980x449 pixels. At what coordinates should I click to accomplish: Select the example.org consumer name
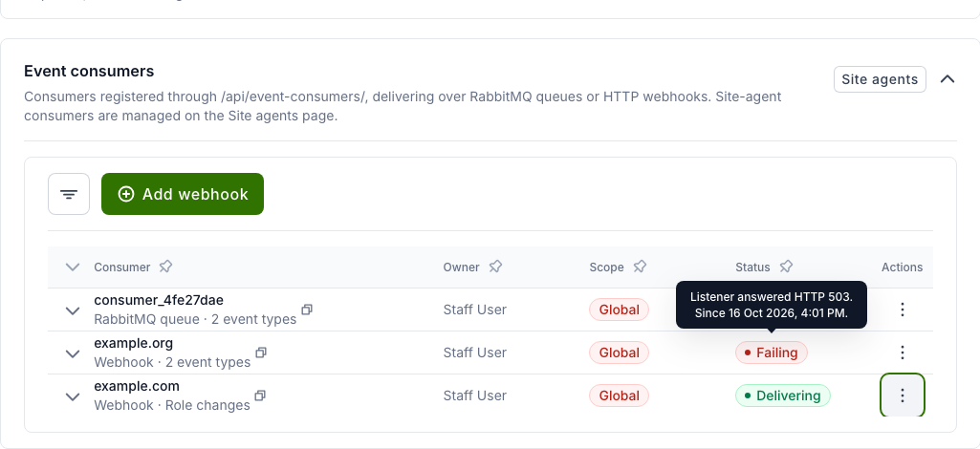tap(134, 344)
